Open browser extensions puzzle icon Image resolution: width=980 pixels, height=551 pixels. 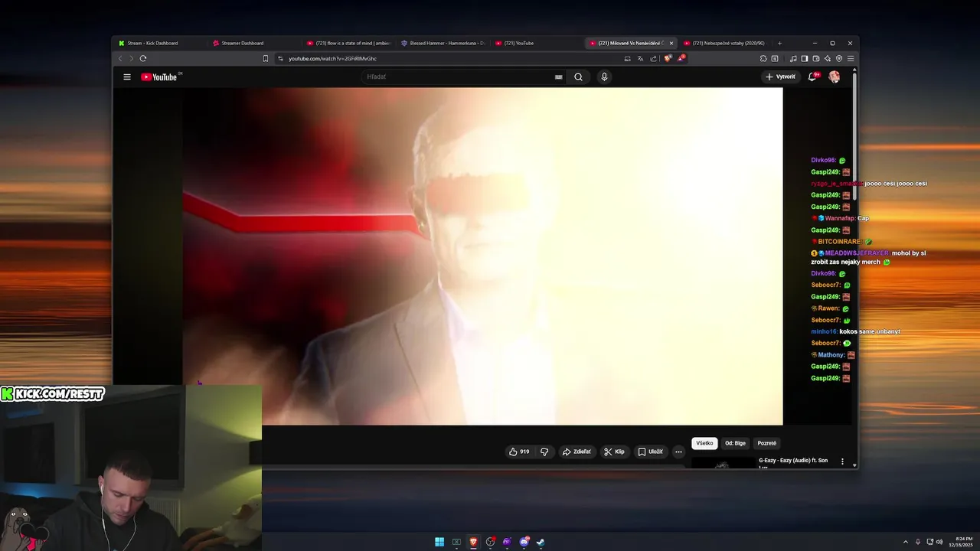point(763,58)
